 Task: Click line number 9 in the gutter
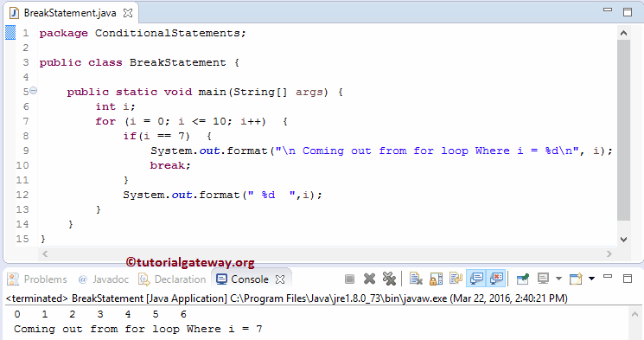pos(25,151)
